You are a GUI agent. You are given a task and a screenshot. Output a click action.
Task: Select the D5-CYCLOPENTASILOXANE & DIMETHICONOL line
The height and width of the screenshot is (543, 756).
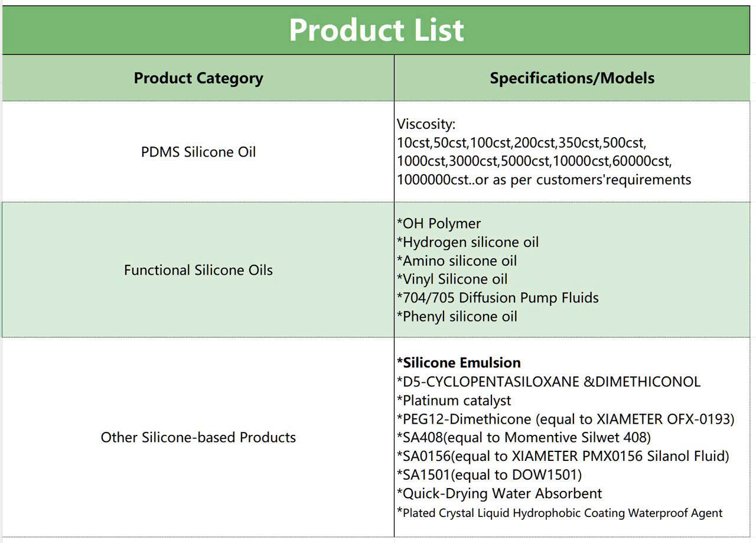pyautogui.click(x=548, y=381)
